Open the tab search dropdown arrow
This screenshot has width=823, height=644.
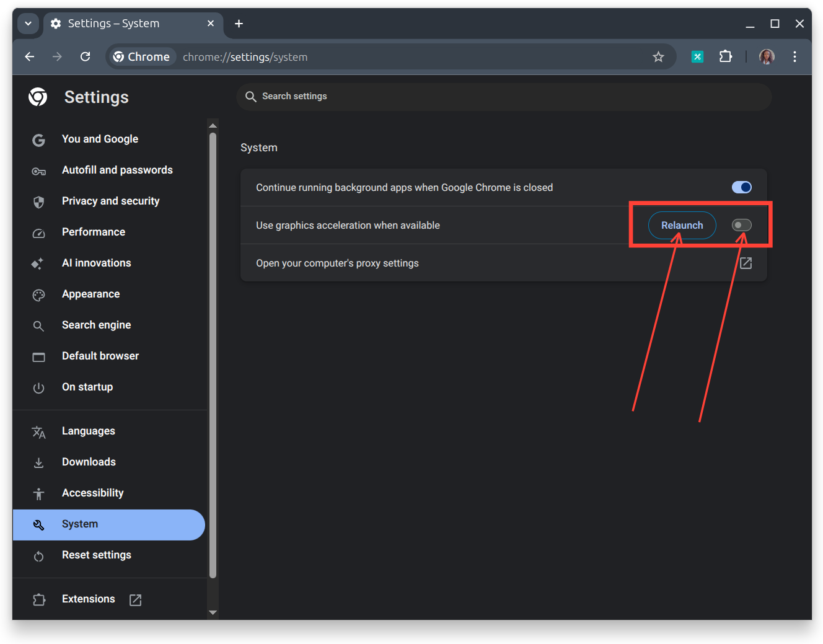pos(28,23)
